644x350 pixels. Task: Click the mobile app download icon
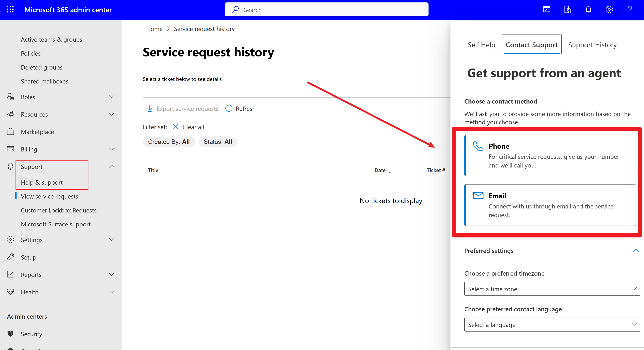click(x=568, y=10)
